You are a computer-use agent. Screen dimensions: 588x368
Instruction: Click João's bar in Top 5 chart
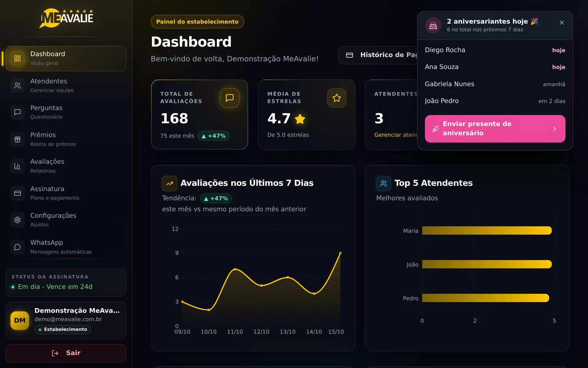pyautogui.click(x=487, y=264)
